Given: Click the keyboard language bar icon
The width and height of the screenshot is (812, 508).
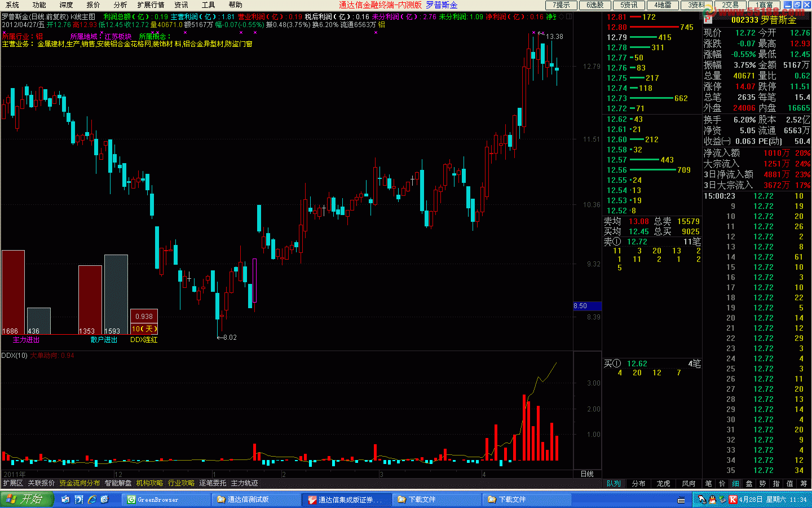Looking at the screenshot, I should tap(681, 500).
